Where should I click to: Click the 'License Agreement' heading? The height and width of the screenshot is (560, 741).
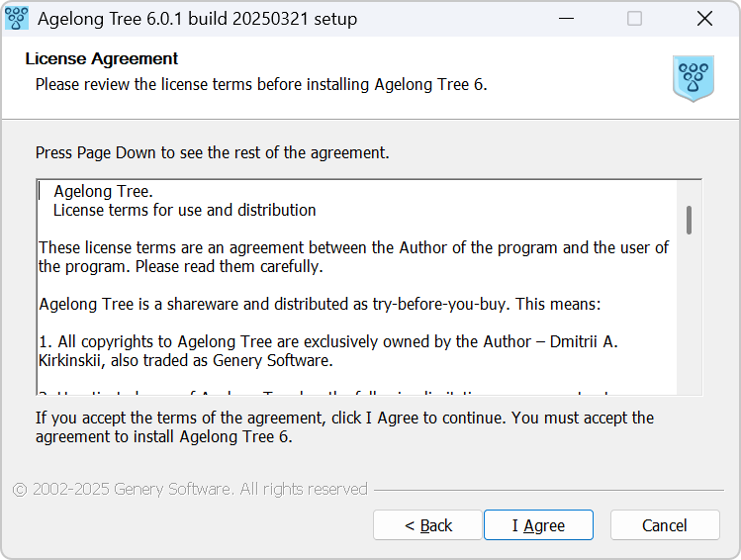pyautogui.click(x=102, y=58)
